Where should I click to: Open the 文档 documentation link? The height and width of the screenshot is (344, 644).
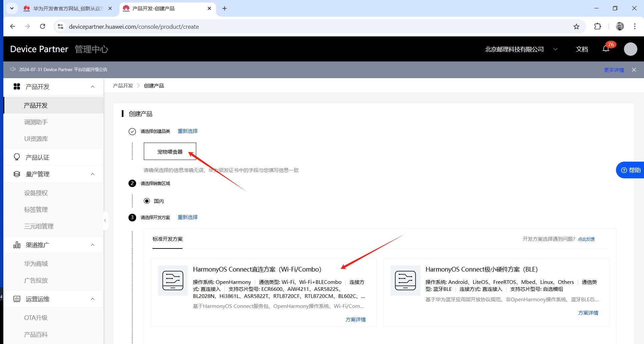click(582, 49)
